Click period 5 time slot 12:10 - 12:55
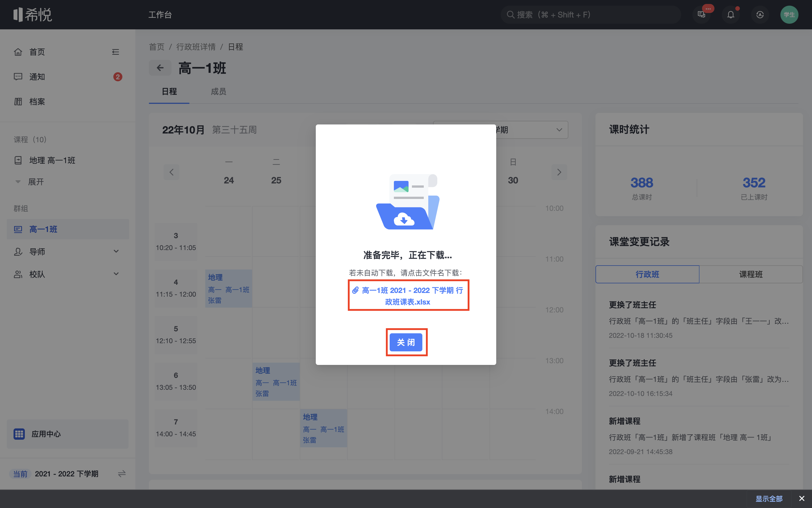812x508 pixels. (x=176, y=335)
